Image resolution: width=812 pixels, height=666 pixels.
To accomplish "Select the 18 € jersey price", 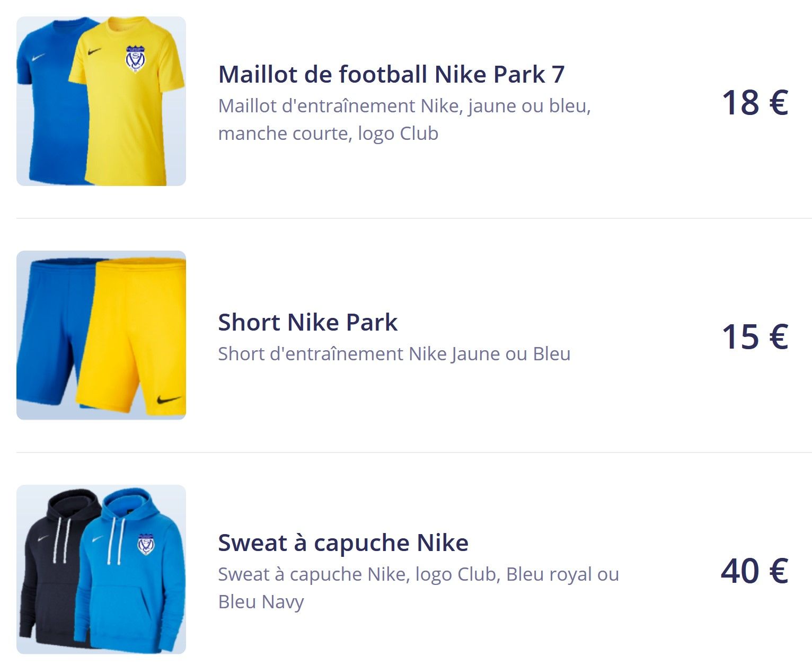I will click(754, 102).
